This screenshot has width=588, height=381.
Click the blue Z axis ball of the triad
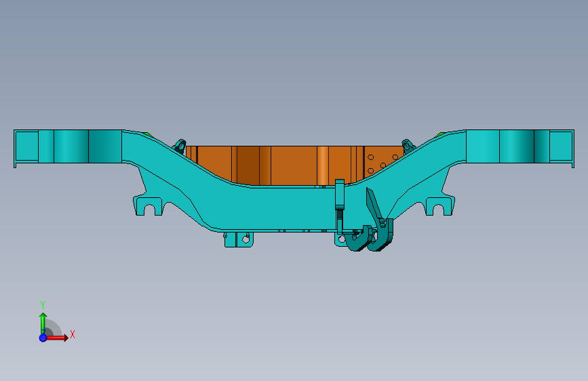click(x=43, y=338)
